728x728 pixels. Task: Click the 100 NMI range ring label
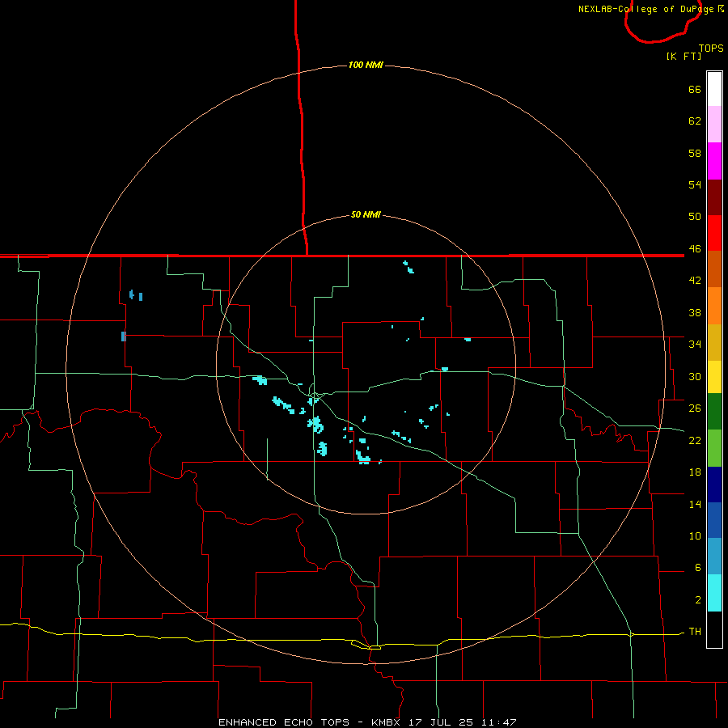click(366, 65)
